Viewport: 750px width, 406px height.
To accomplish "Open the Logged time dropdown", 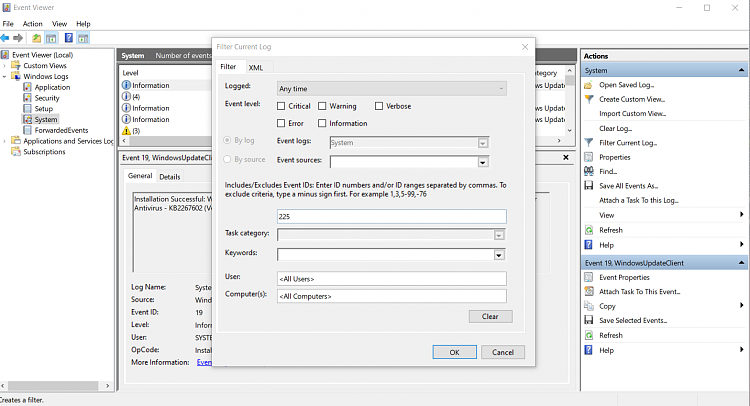I will (391, 88).
